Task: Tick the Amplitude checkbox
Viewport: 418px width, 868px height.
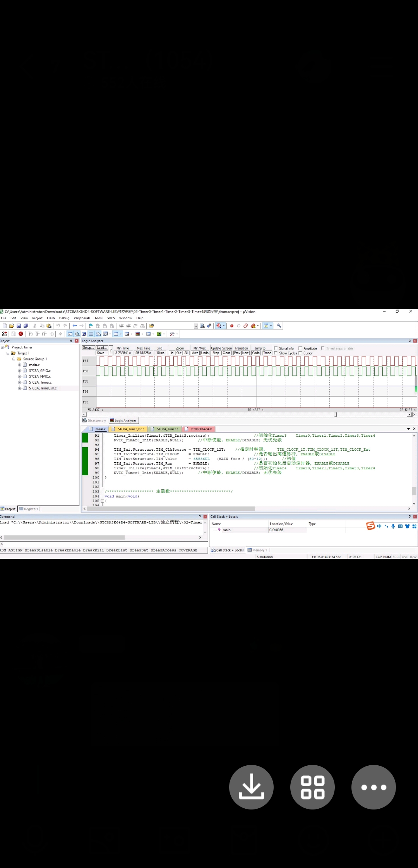Action: click(x=300, y=348)
